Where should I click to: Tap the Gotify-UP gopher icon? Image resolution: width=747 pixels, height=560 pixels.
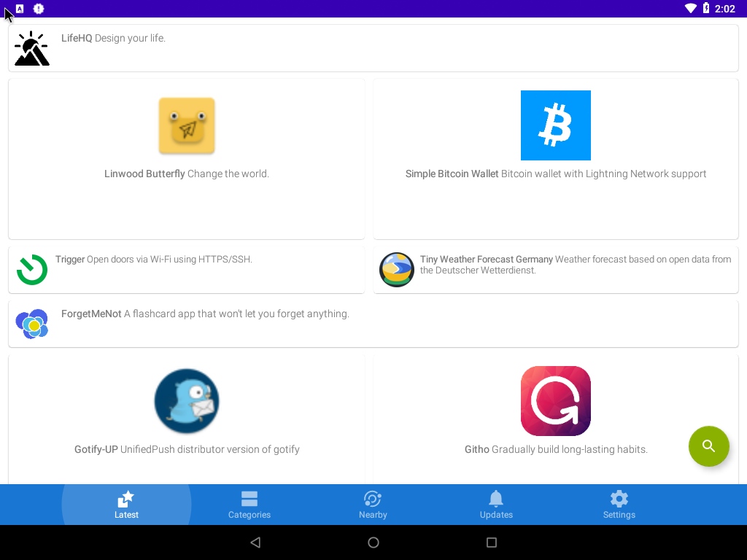[187, 401]
